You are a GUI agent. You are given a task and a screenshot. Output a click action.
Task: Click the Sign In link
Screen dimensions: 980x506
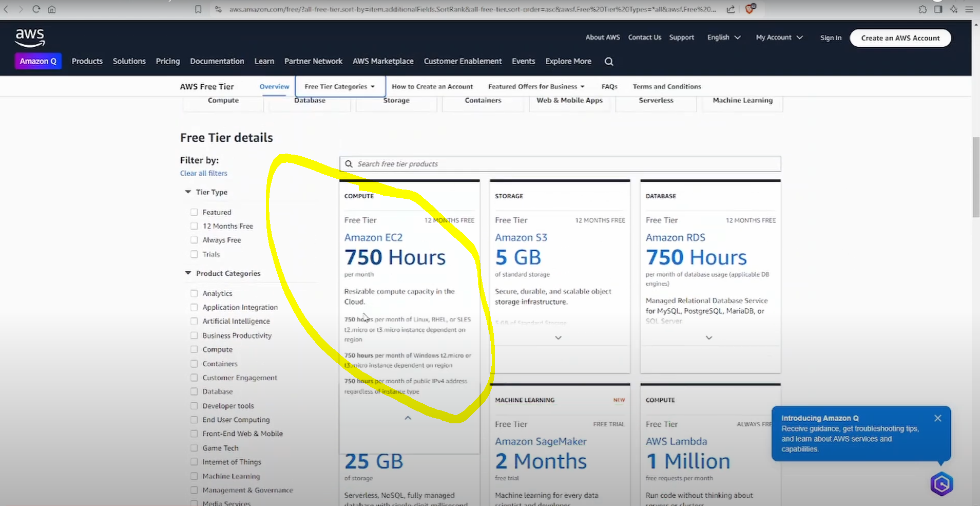pos(831,38)
